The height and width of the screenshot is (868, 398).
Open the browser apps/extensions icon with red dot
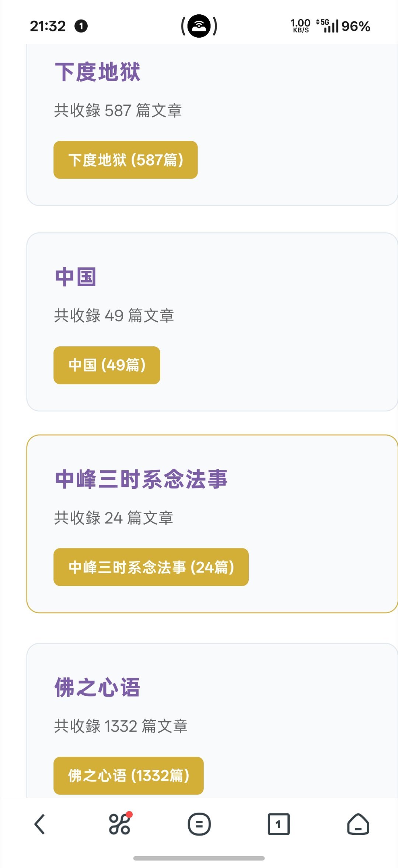(120, 823)
